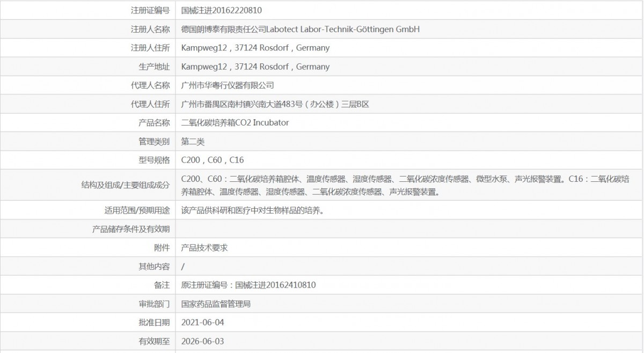Click the 型号规格 label
Image resolution: width=644 pixels, height=353 pixels.
pos(154,160)
